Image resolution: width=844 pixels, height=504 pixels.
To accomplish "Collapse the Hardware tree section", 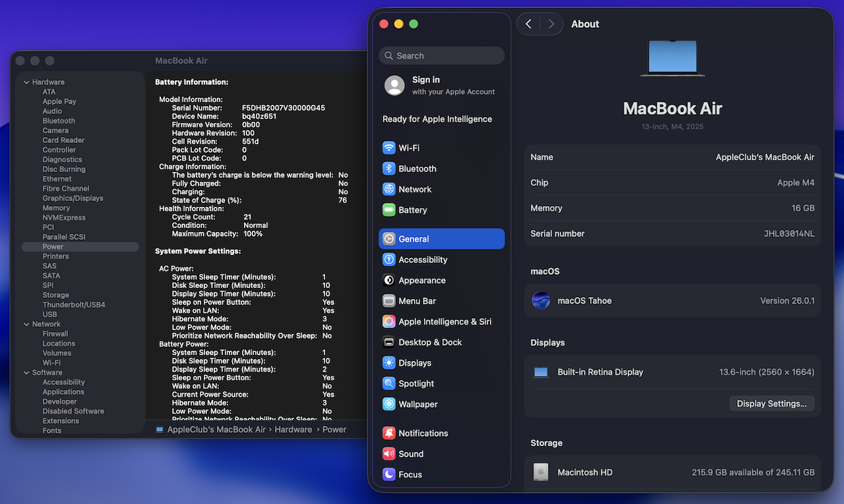I will pyautogui.click(x=26, y=82).
